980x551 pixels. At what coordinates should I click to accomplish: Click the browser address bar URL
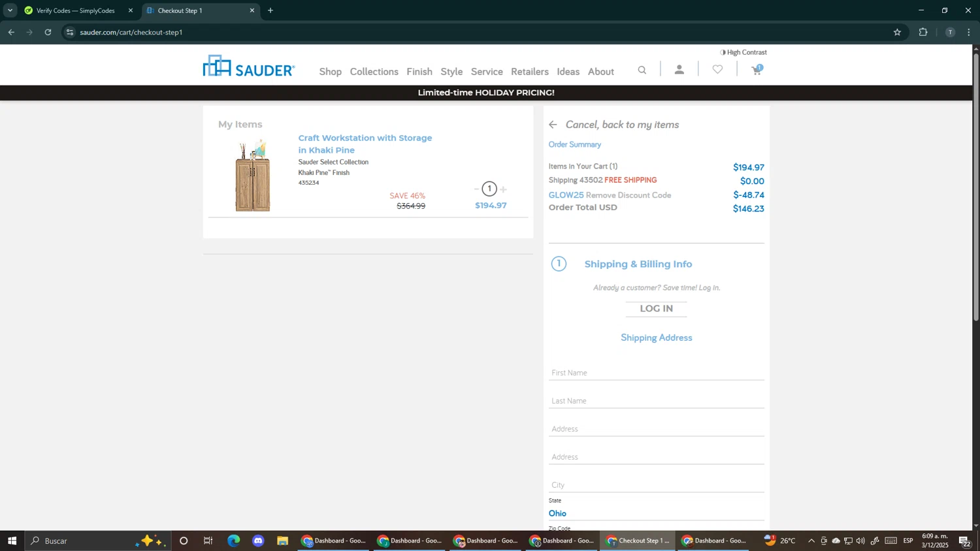tap(131, 32)
